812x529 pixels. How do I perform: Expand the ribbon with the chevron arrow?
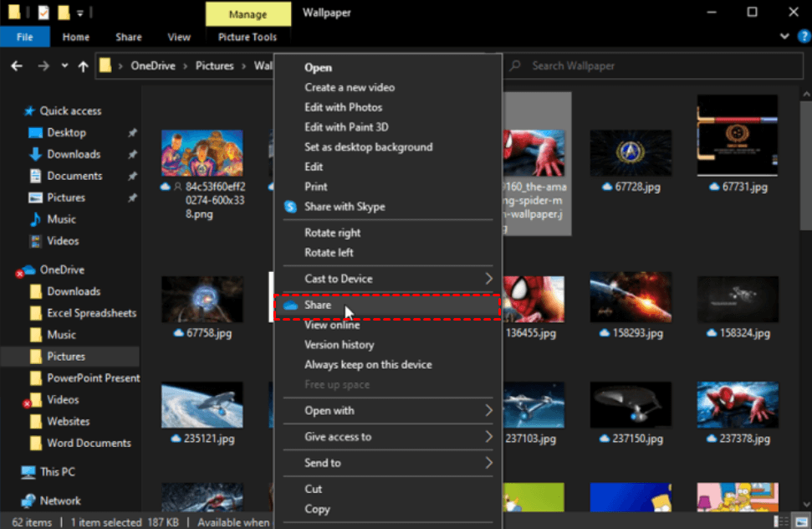[x=784, y=37]
